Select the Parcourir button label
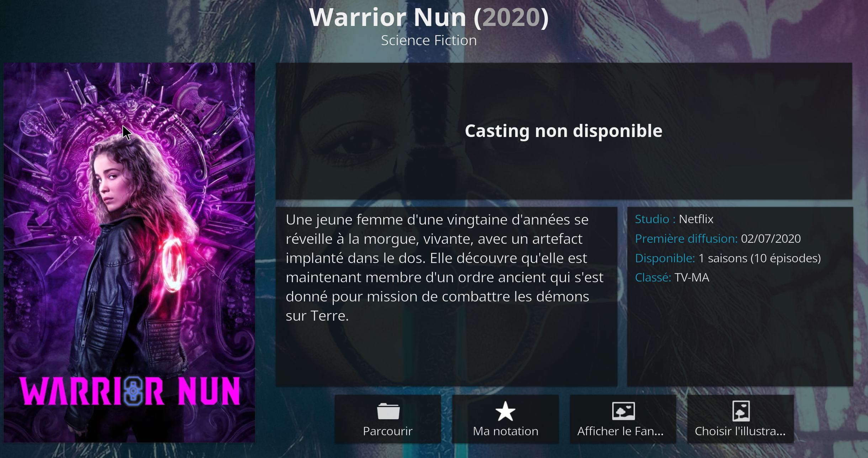Image resolution: width=868 pixels, height=458 pixels. [x=388, y=431]
